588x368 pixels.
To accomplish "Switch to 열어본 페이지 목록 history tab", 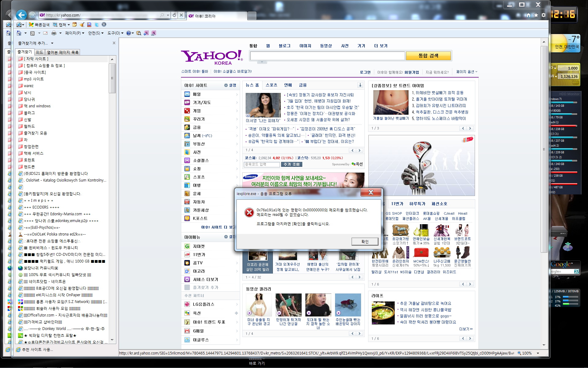I will pos(62,52).
